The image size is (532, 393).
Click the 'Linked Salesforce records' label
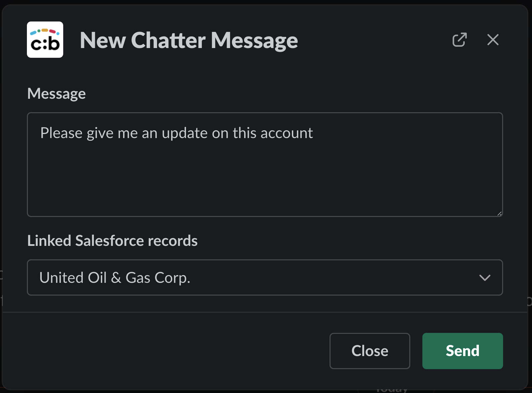(112, 241)
